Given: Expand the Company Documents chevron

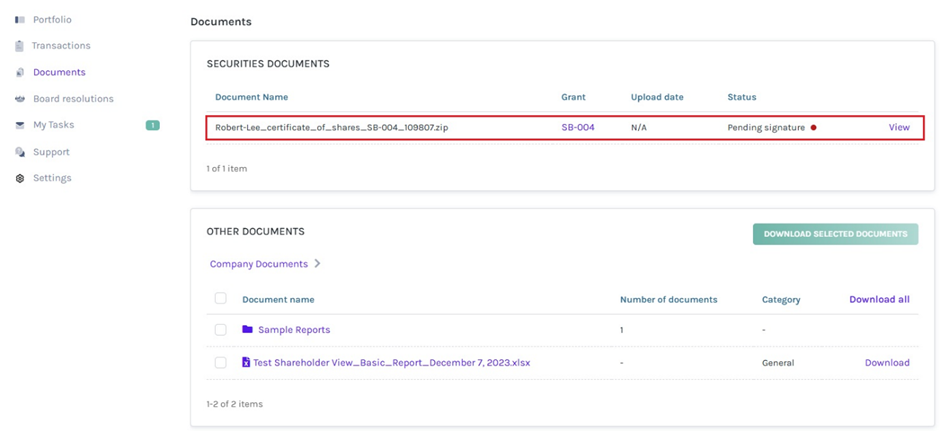Looking at the screenshot, I should point(317,264).
